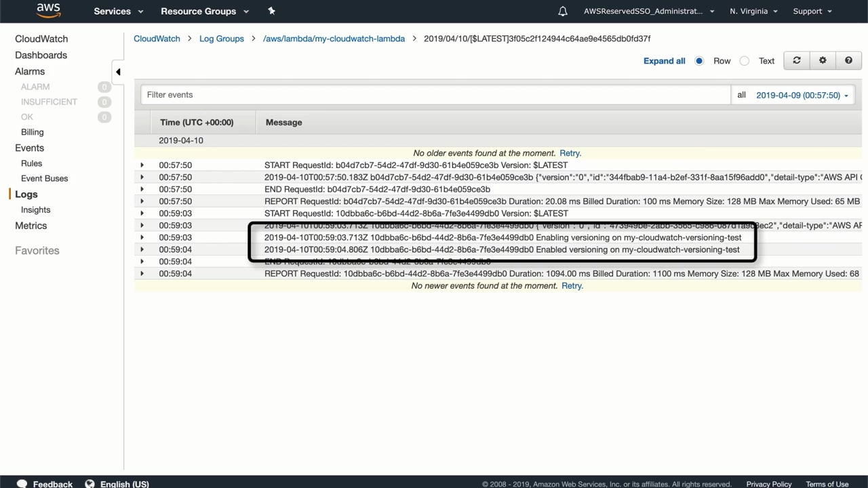Retry loading newer events
This screenshot has width=868, height=488.
point(572,286)
